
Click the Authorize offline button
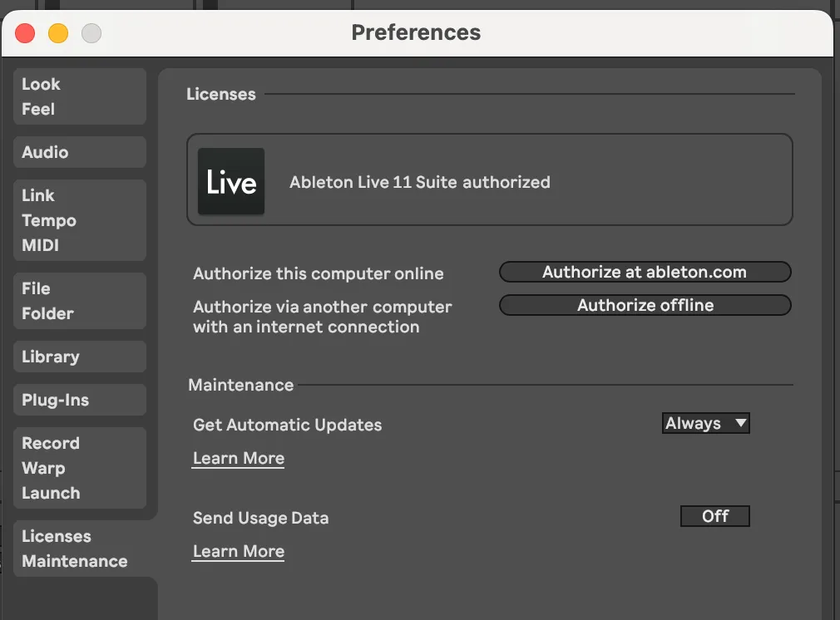(x=645, y=305)
